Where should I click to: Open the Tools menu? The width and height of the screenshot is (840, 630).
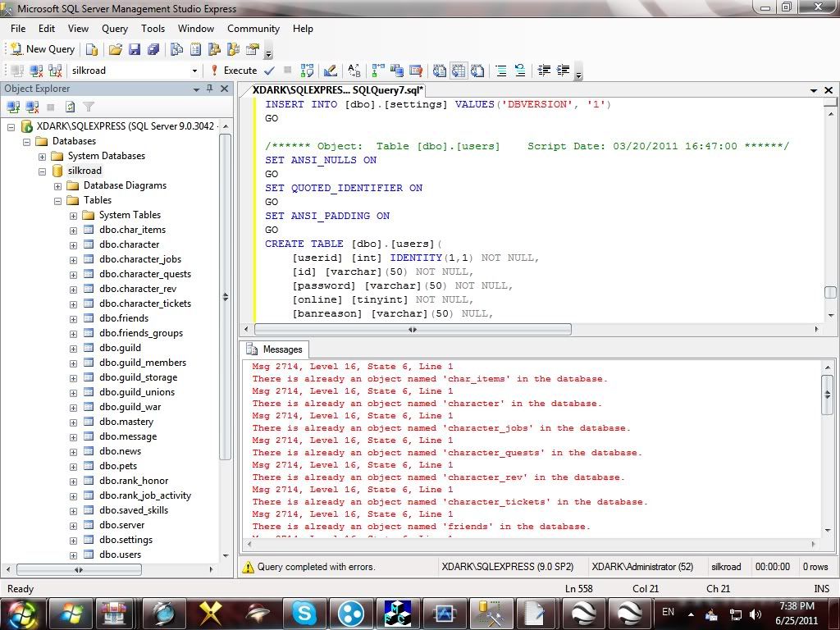click(x=153, y=29)
